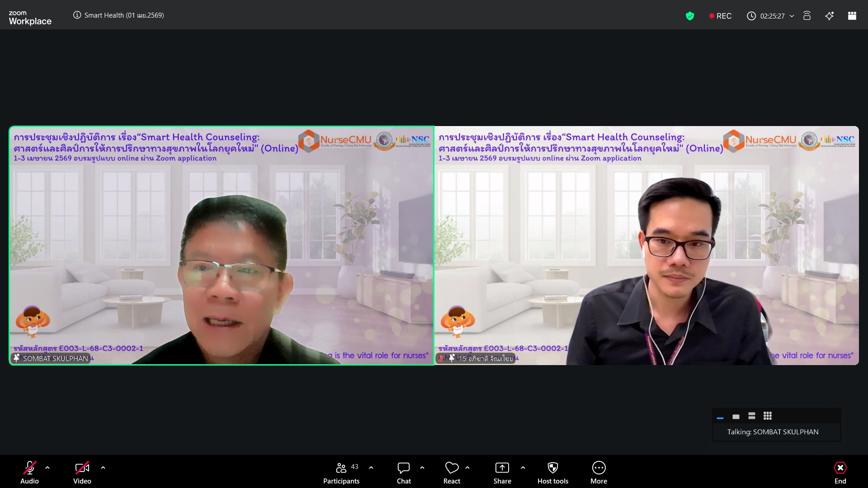Click green encryption shield icon
Image resolution: width=868 pixels, height=488 pixels.
[690, 16]
